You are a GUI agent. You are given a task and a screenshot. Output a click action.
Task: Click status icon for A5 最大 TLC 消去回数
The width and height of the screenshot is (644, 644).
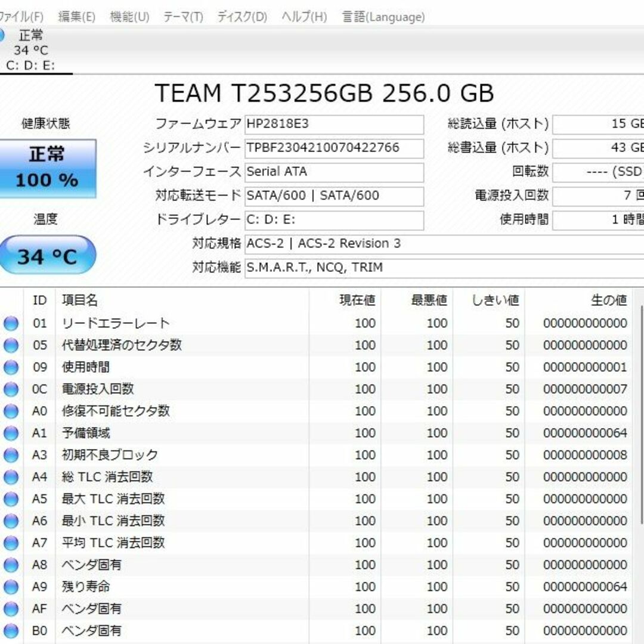pyautogui.click(x=11, y=499)
